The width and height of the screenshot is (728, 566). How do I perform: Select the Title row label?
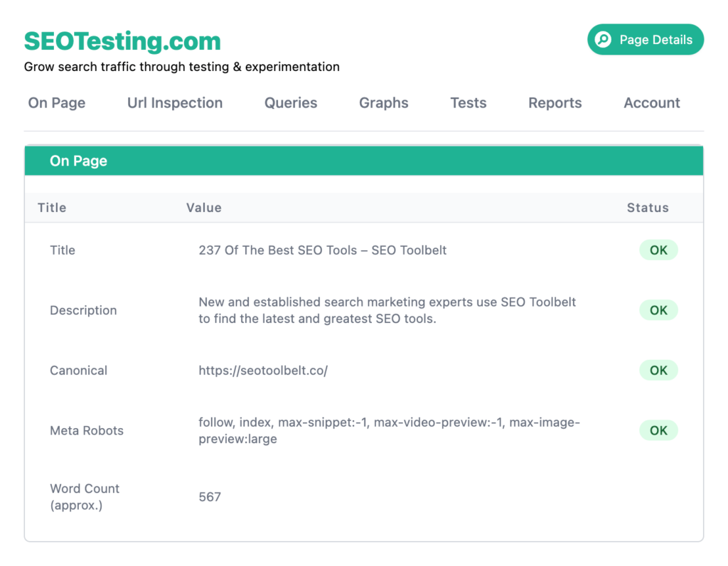[x=63, y=250]
